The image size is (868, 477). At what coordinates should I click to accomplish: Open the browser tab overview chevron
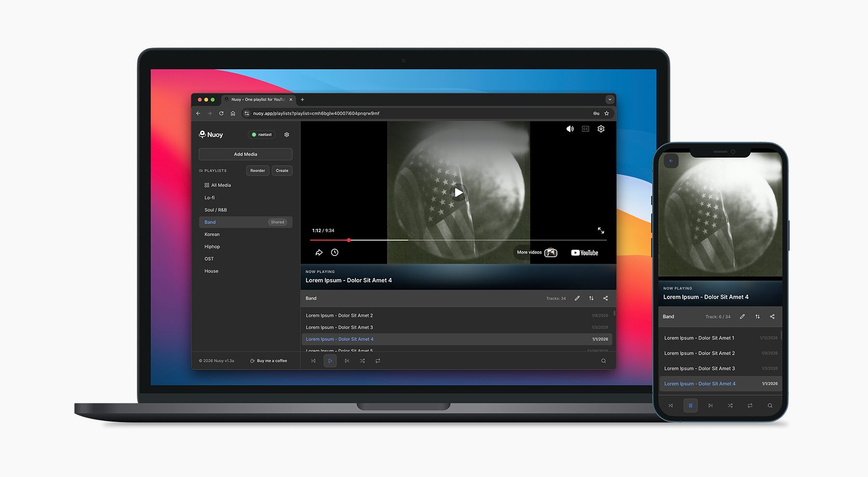click(610, 99)
